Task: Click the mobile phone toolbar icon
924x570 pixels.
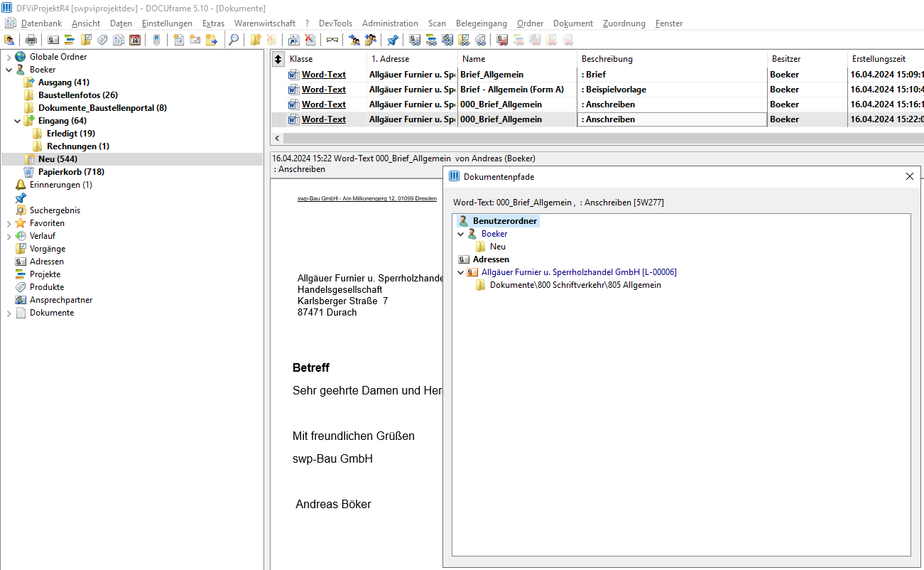Action: [157, 40]
